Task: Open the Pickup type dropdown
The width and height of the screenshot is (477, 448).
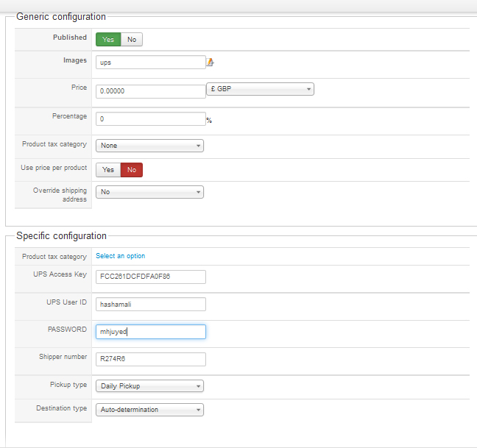Action: 149,386
